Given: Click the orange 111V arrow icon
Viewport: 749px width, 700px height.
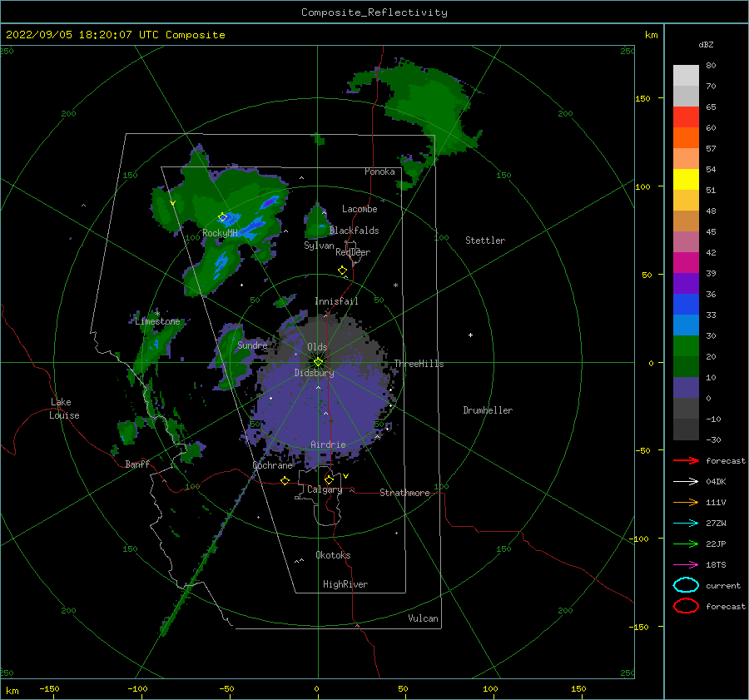Looking at the screenshot, I should tap(686, 502).
